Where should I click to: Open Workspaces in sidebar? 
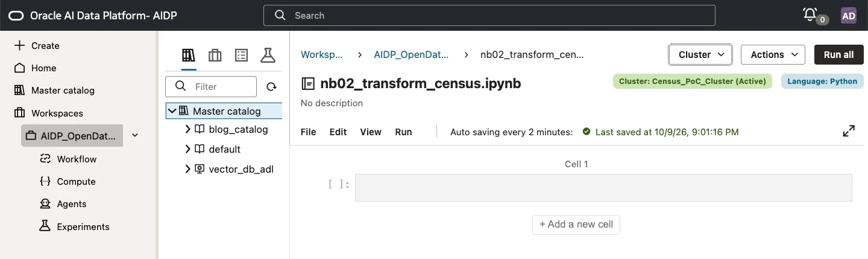click(x=57, y=113)
